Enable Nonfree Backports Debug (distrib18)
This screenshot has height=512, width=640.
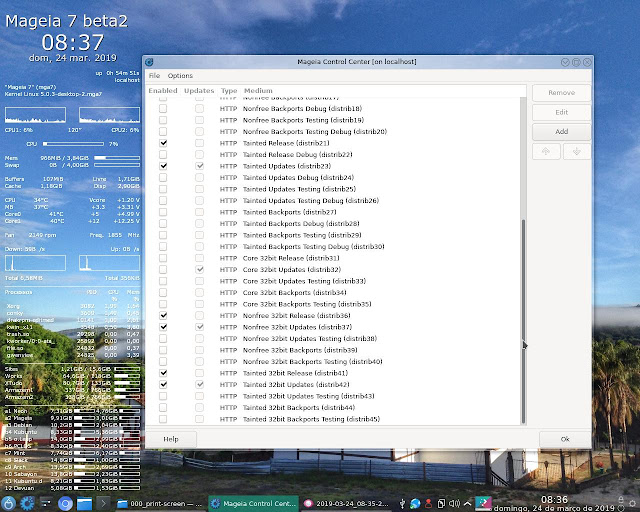click(163, 109)
